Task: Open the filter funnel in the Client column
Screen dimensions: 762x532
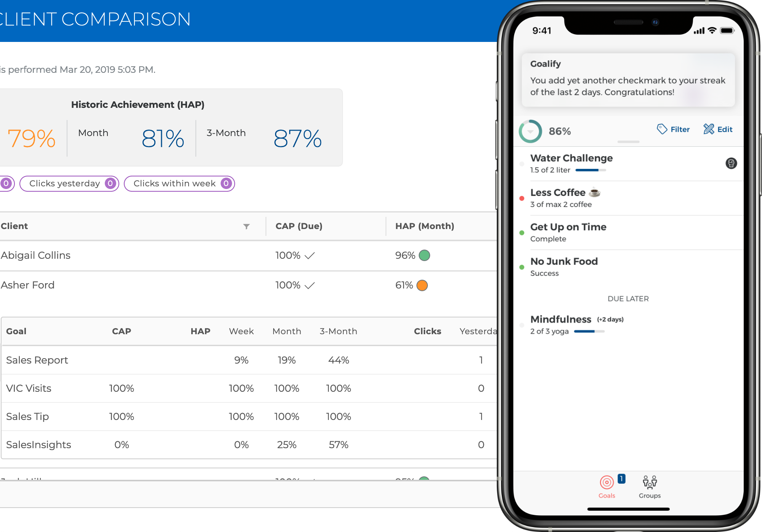Action: coord(247,226)
